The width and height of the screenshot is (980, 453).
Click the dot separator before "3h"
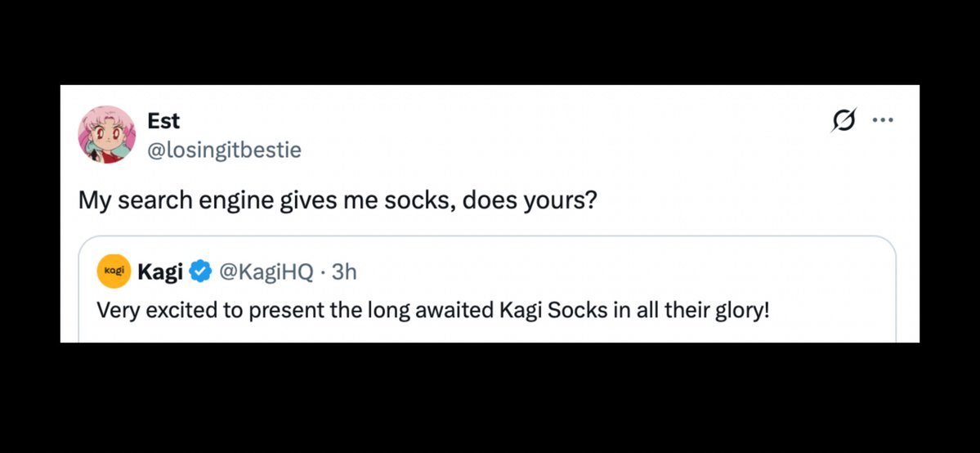click(x=323, y=271)
